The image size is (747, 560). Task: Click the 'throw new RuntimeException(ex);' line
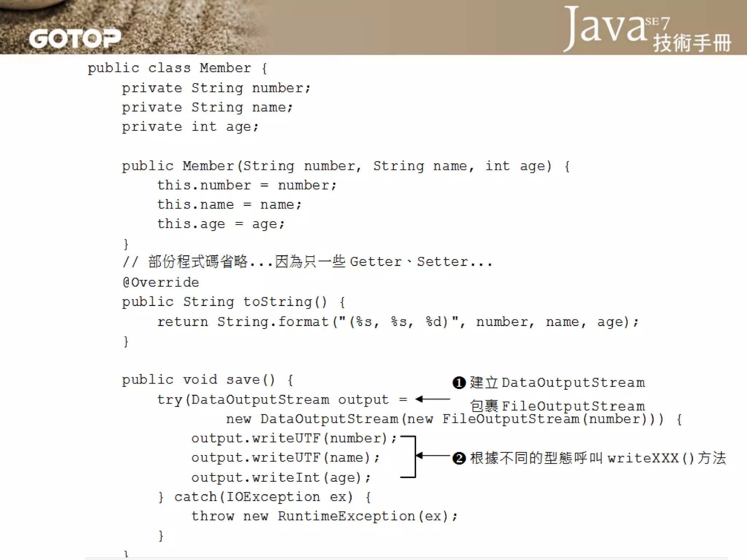tap(324, 516)
